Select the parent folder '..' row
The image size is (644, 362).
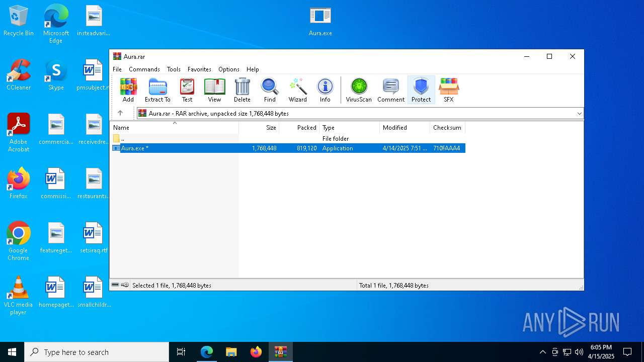point(288,138)
